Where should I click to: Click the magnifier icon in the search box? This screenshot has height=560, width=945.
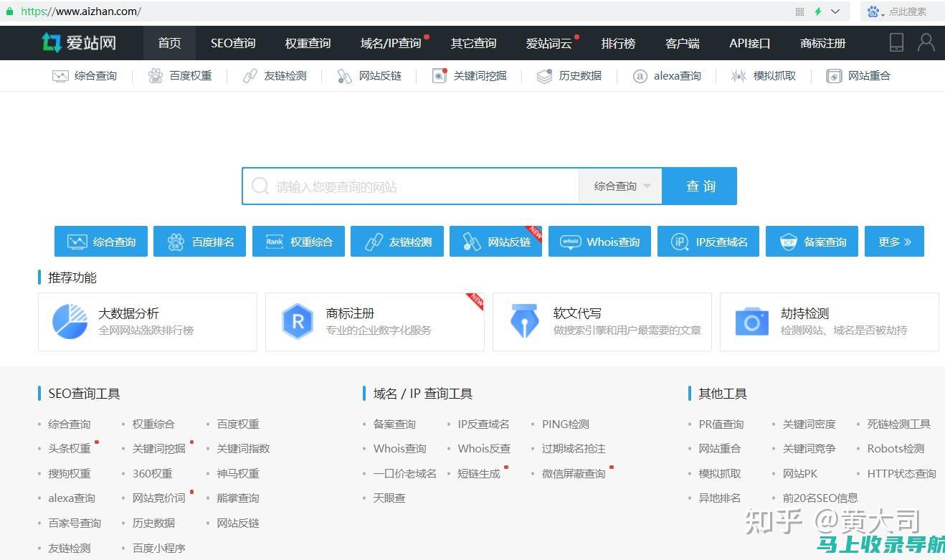260,186
